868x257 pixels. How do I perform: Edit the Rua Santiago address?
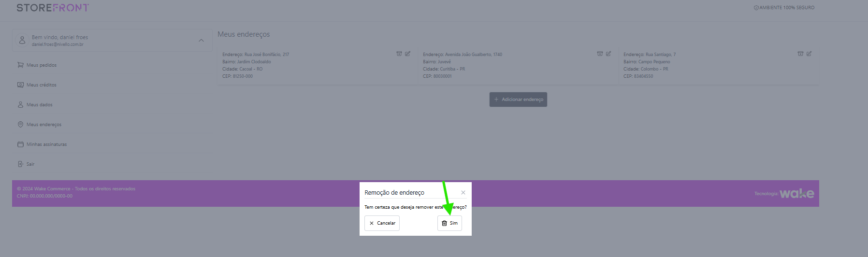point(809,54)
